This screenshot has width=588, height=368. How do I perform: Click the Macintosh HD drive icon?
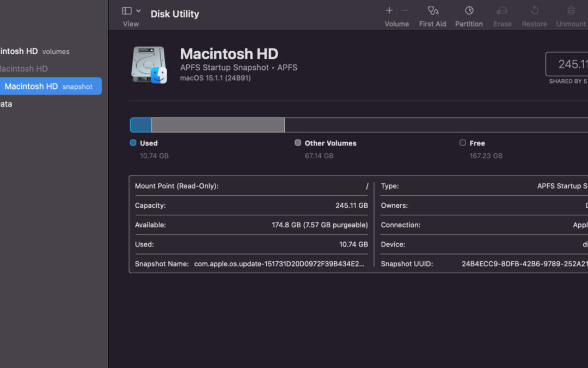149,65
